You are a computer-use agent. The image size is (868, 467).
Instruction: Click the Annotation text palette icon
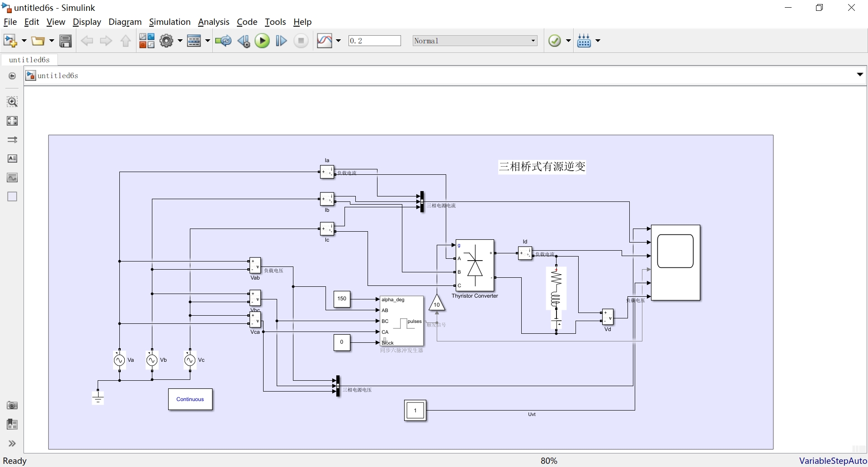pos(12,159)
